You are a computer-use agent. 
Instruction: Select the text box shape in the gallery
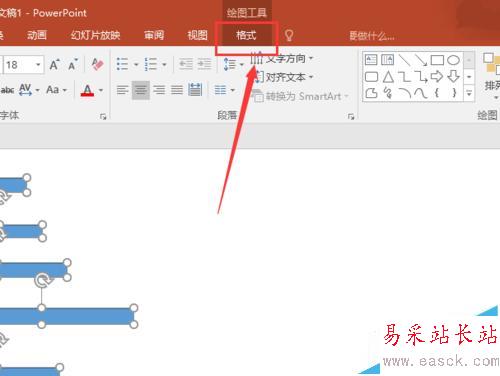371,60
